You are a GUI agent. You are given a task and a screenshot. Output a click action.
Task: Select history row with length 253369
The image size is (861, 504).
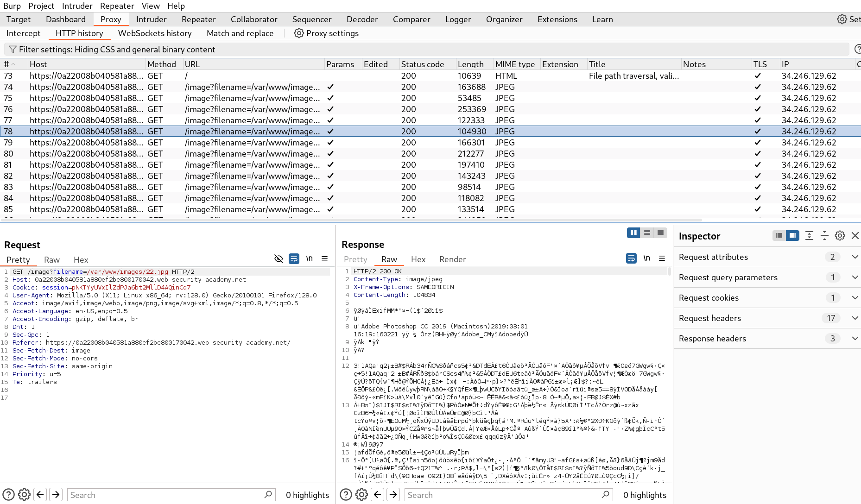tap(430, 109)
